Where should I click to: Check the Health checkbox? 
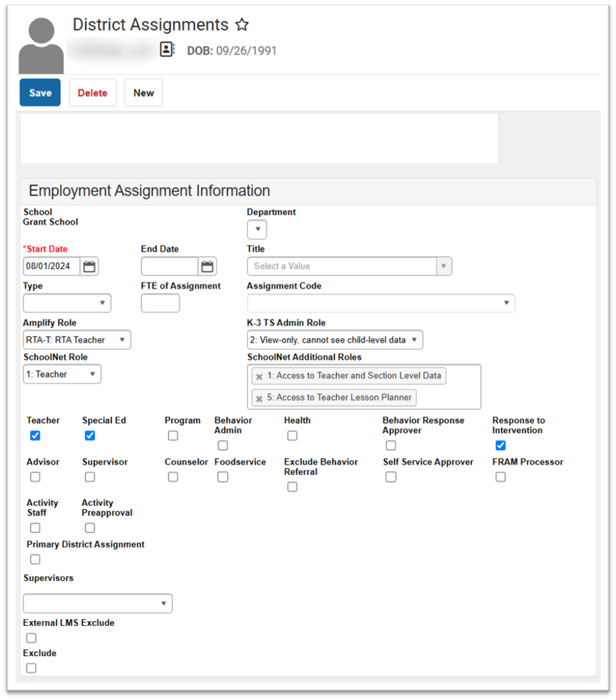coord(292,436)
